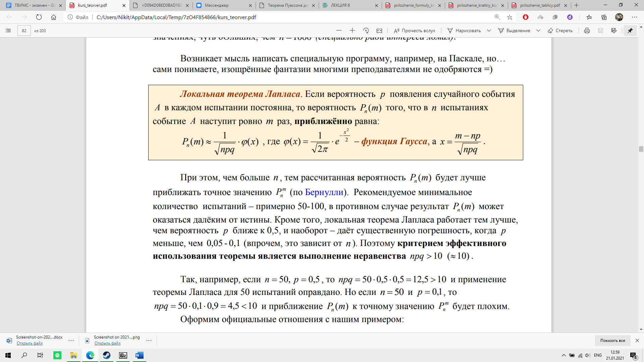Switch the ENG input language

point(598,355)
